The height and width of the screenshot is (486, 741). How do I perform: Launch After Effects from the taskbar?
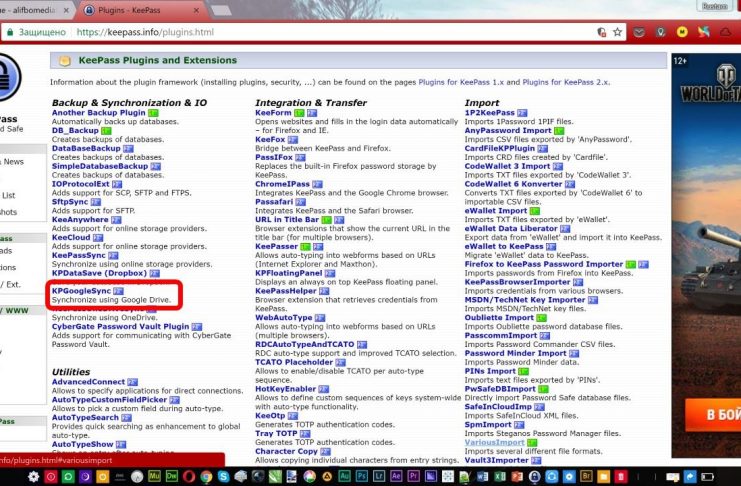(396, 476)
